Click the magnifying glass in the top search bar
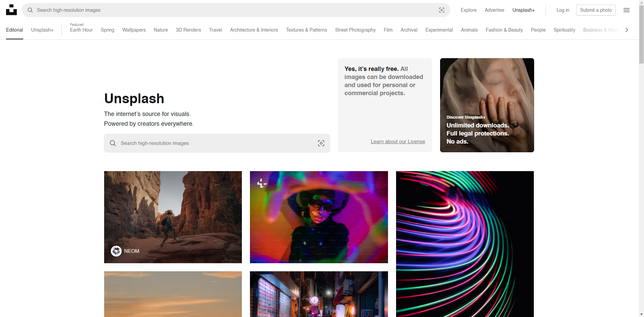 [30, 10]
